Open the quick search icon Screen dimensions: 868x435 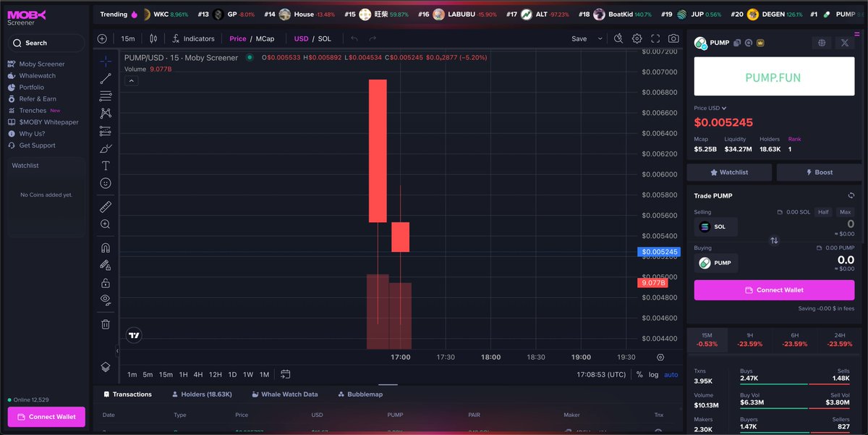point(618,38)
